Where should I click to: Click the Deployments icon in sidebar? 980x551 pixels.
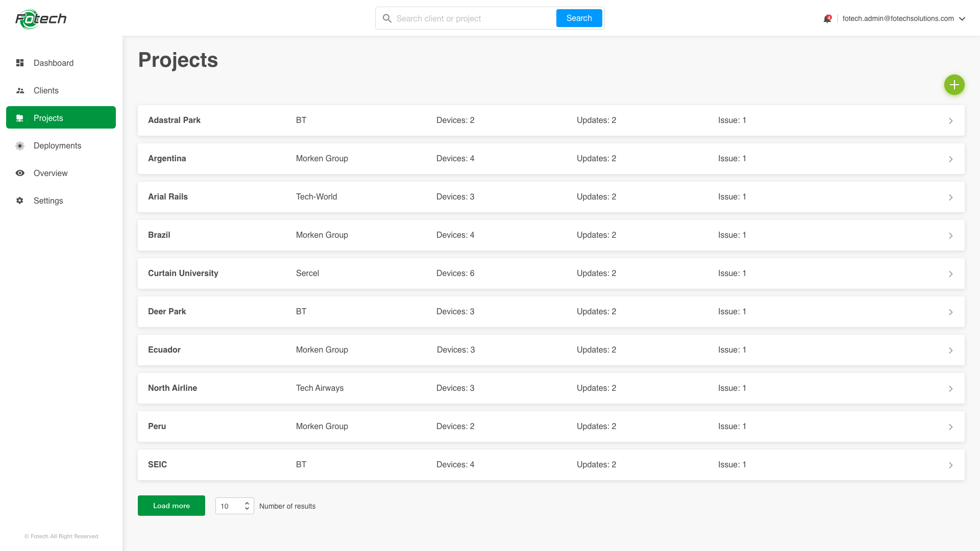[20, 146]
